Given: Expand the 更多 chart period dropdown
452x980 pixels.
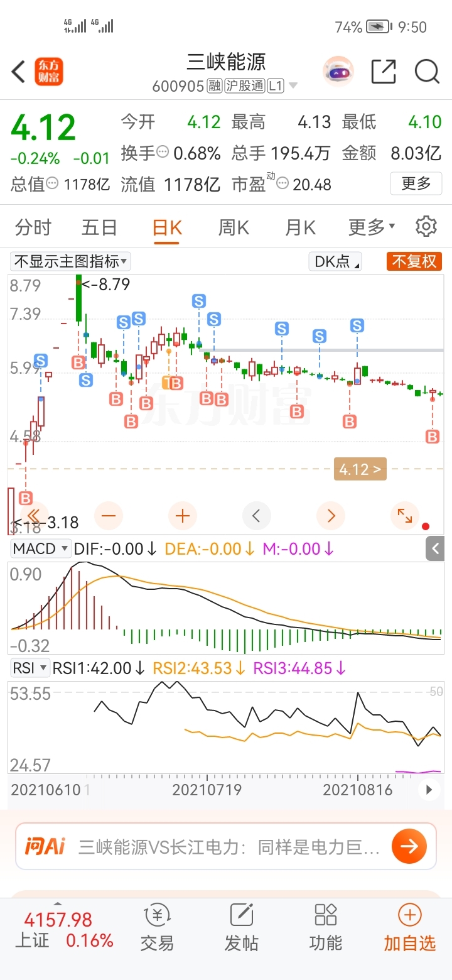Looking at the screenshot, I should (x=372, y=227).
